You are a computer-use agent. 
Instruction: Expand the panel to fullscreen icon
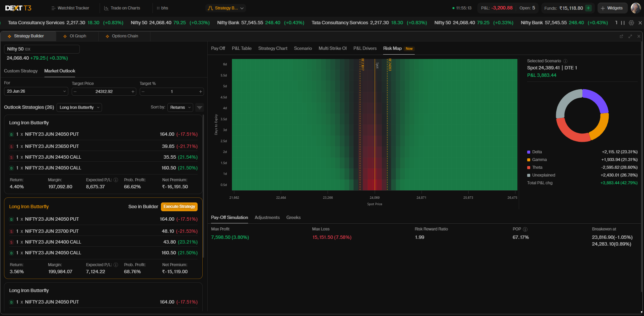[x=630, y=36]
